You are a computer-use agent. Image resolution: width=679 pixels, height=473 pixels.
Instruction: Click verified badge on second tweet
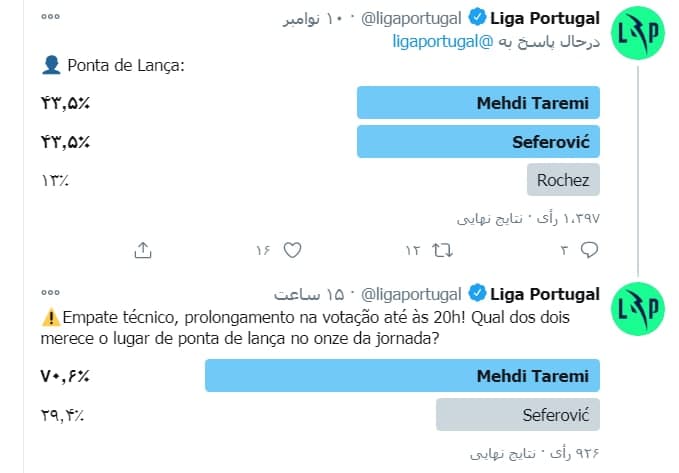[477, 294]
